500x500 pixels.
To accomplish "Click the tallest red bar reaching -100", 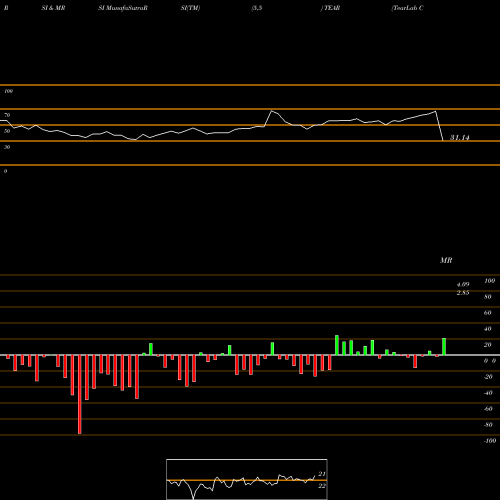I will [79, 394].
